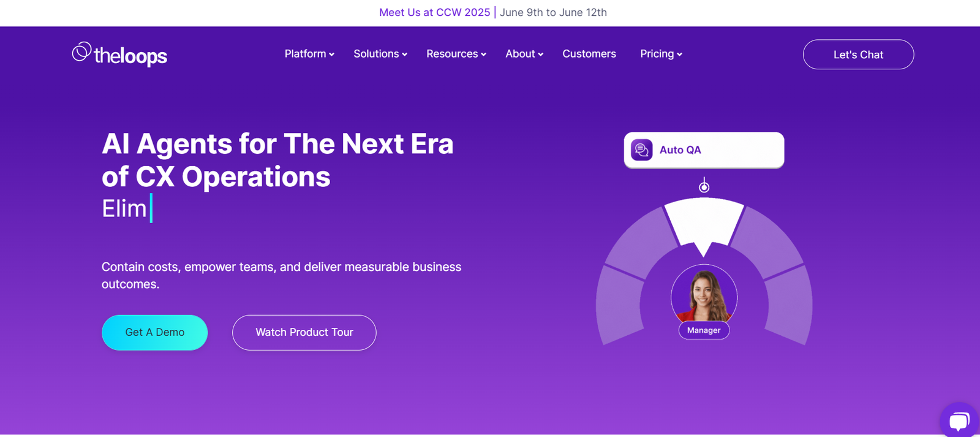The height and width of the screenshot is (437, 980).
Task: Open the chat widget bubble icon
Action: tap(959, 421)
